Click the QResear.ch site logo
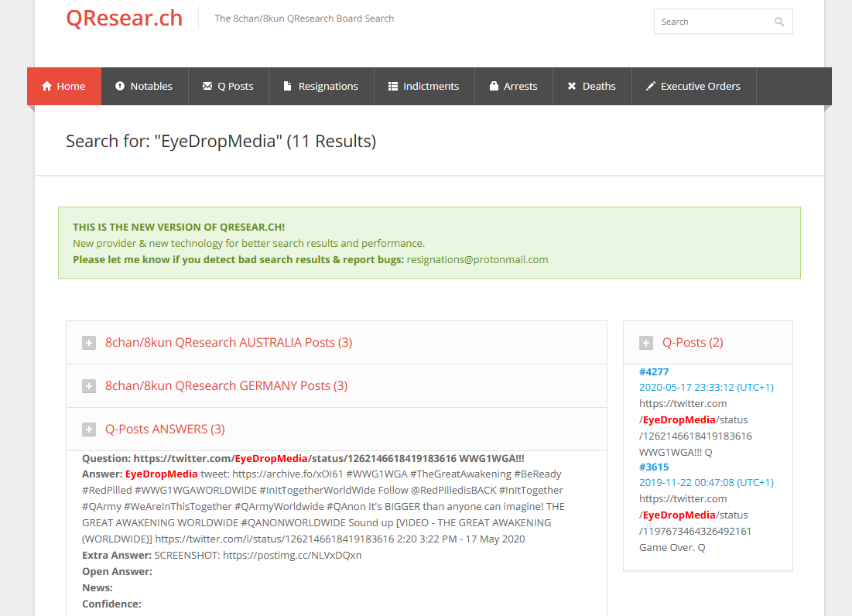Viewport: 852px width, 616px height. coord(125,19)
